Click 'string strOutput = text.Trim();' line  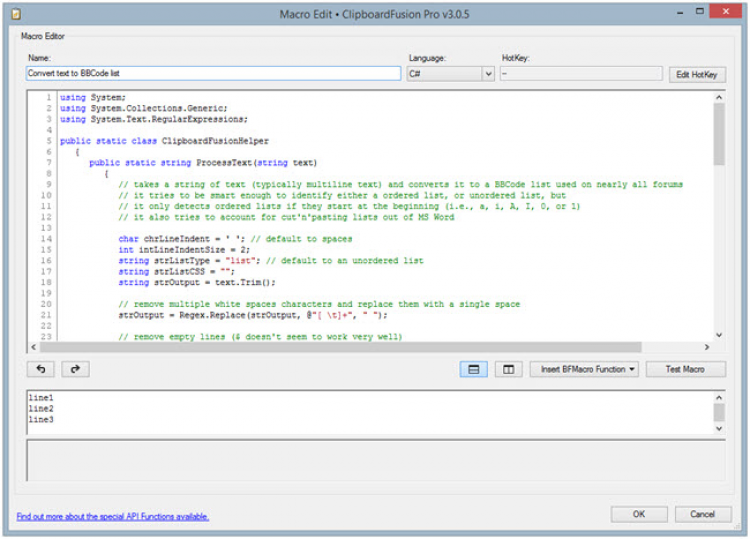(197, 282)
